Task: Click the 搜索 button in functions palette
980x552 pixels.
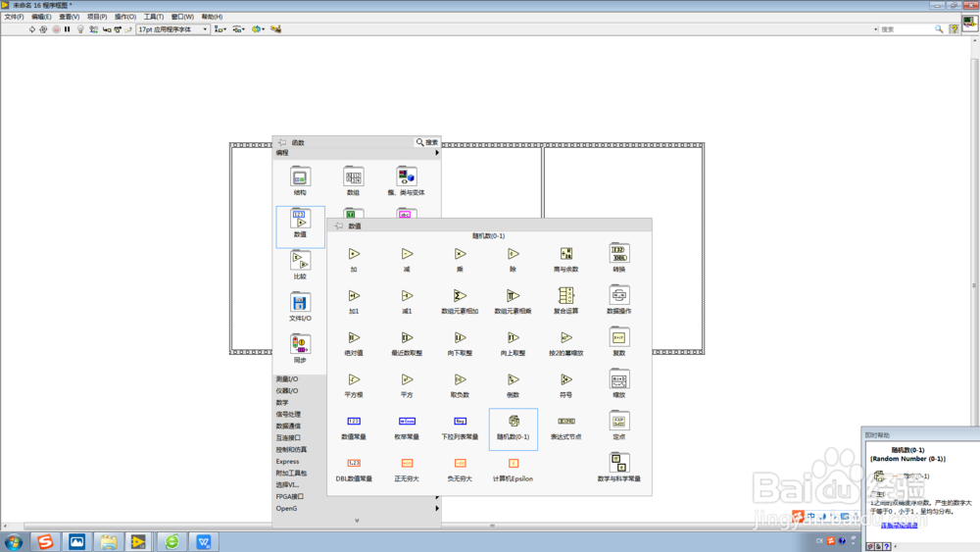Action: tap(427, 142)
